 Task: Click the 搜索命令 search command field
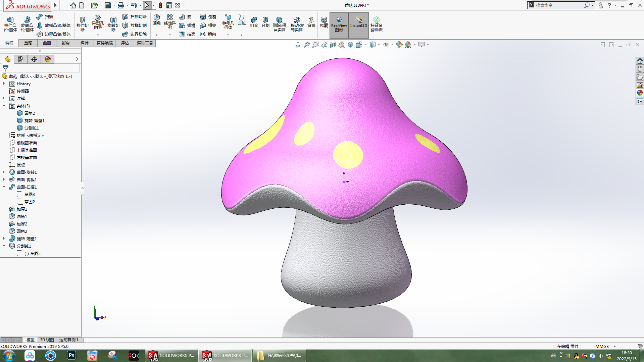559,5
